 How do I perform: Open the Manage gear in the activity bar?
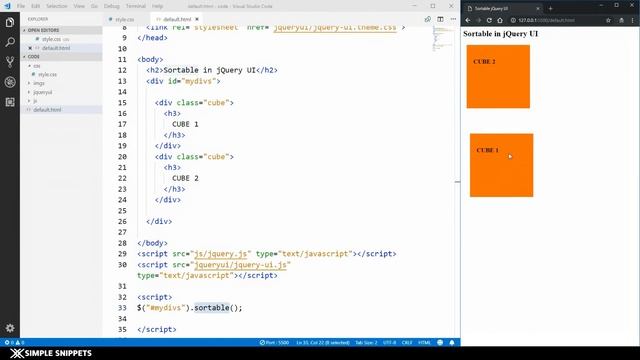pyautogui.click(x=10, y=328)
